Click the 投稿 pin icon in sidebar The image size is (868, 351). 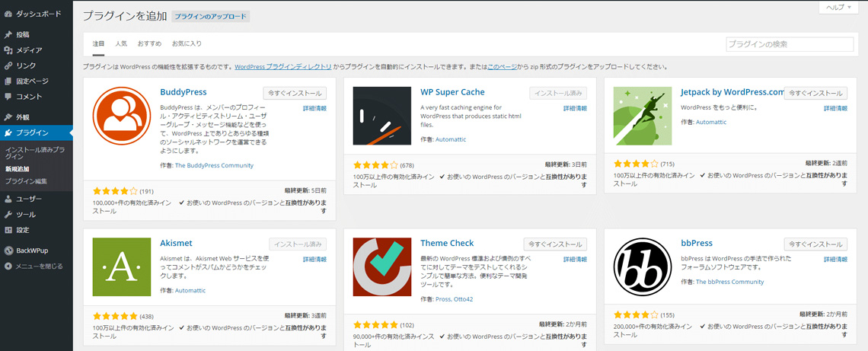point(8,34)
